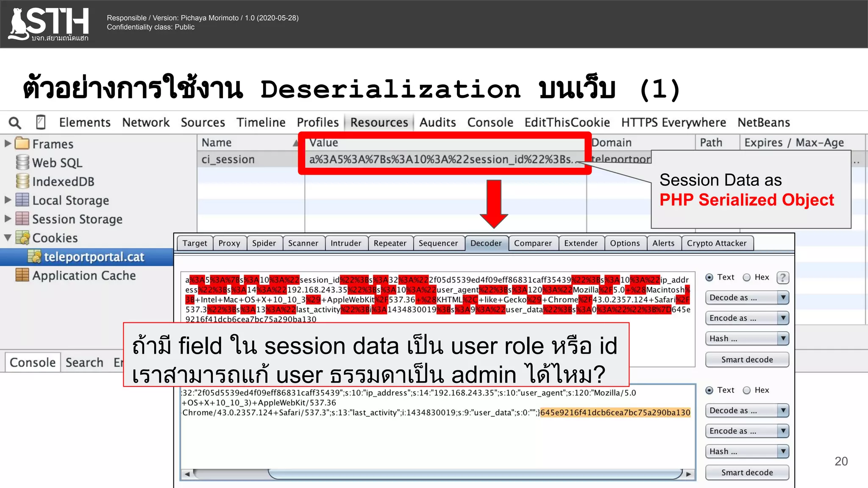Click the Cookies icon in sidebar

tap(22, 238)
